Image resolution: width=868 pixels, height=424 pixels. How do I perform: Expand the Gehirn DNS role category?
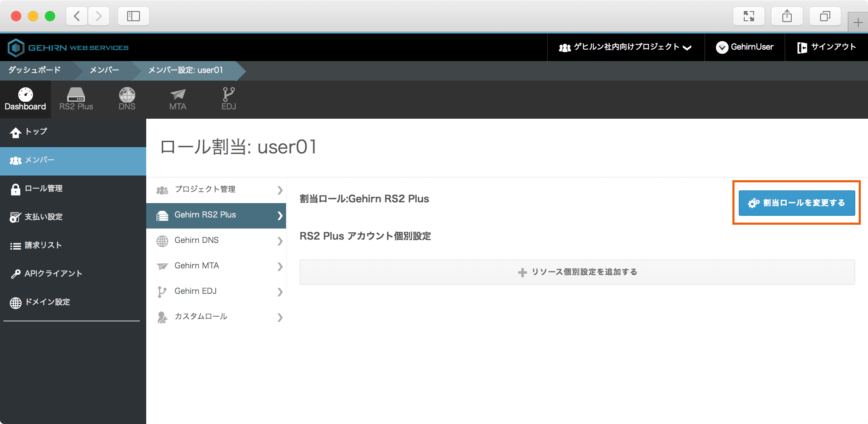[216, 240]
